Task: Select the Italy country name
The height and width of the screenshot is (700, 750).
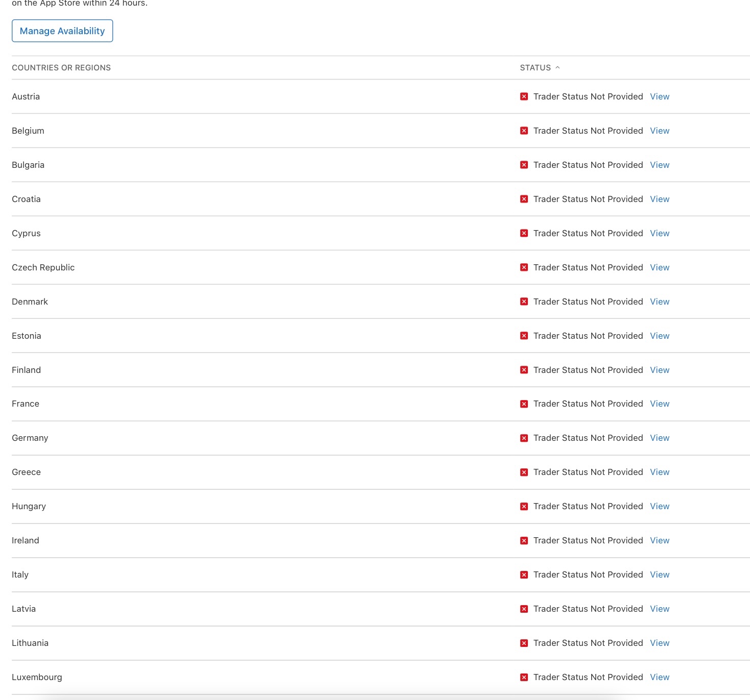Action: pos(20,575)
